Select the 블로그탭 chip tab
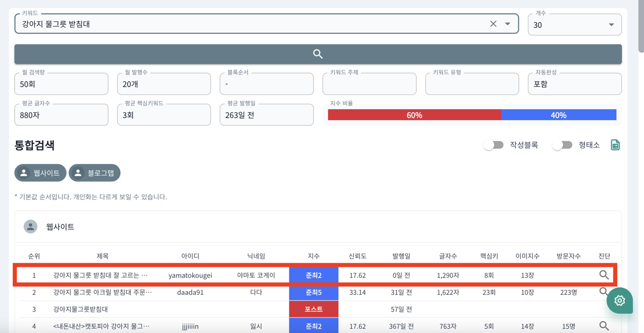 click(94, 173)
